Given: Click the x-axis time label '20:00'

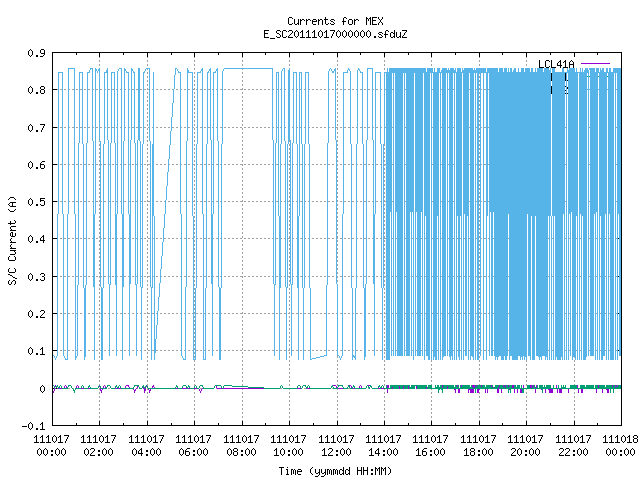Looking at the screenshot, I should (x=525, y=452).
